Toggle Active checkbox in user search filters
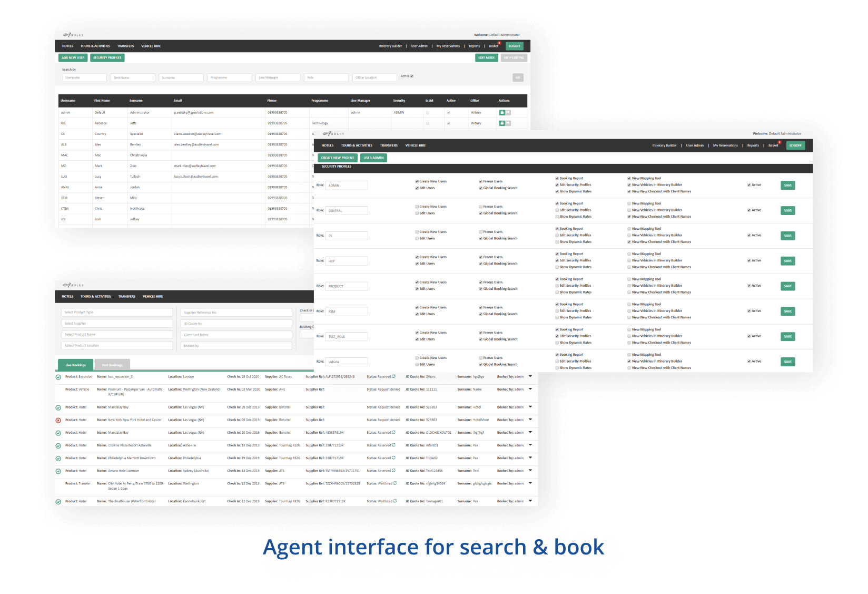This screenshot has height=594, width=868. point(412,76)
